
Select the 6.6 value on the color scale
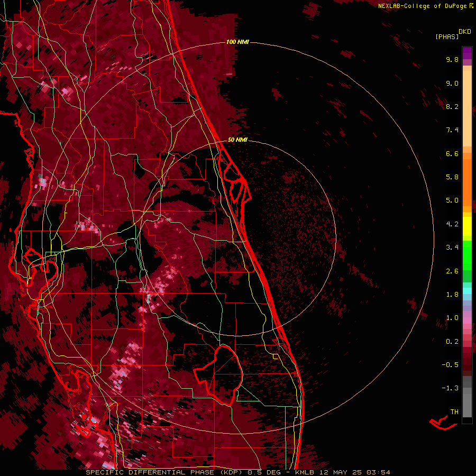pyautogui.click(x=452, y=153)
